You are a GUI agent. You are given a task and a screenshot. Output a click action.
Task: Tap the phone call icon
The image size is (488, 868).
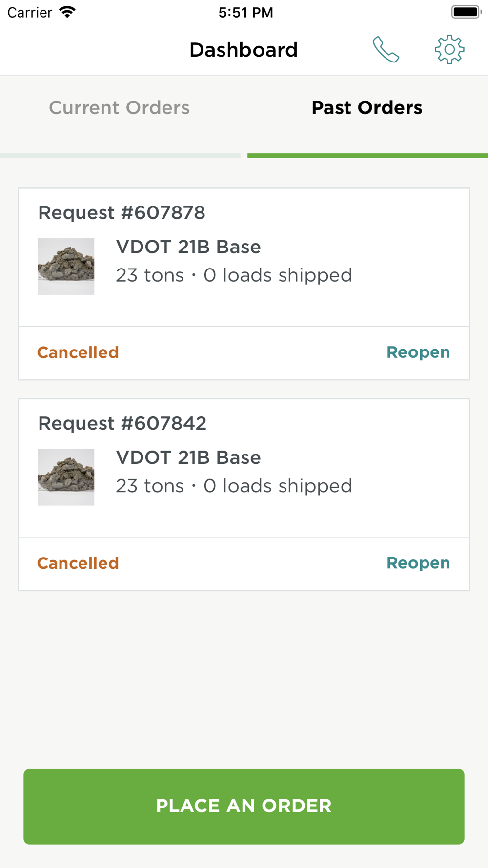click(386, 50)
